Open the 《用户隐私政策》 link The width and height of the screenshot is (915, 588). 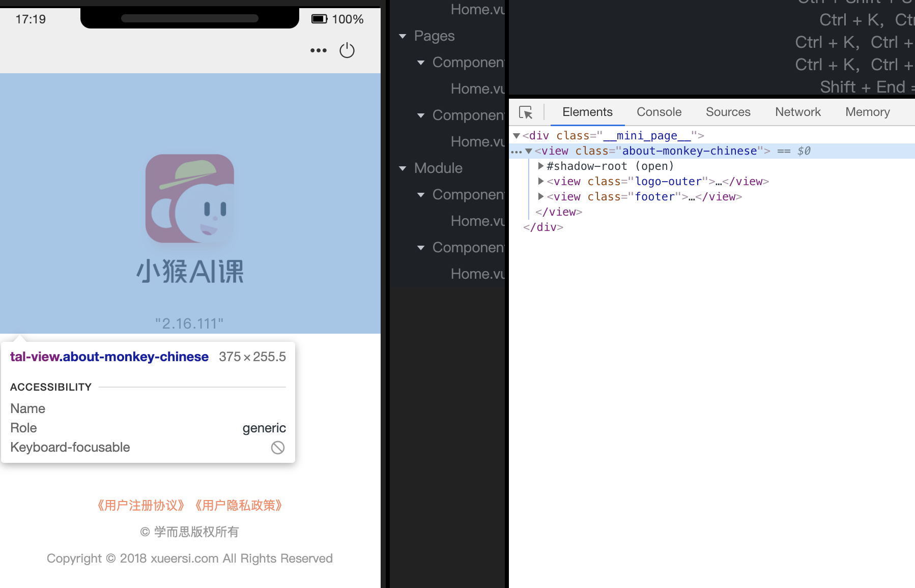239,505
